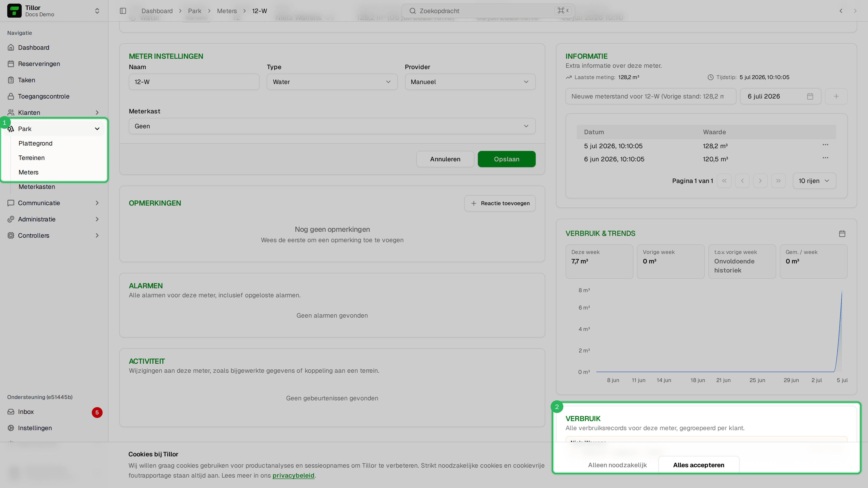This screenshot has height=488, width=868.
Task: Open the Inbox with 5 notifications
Action: point(54,412)
